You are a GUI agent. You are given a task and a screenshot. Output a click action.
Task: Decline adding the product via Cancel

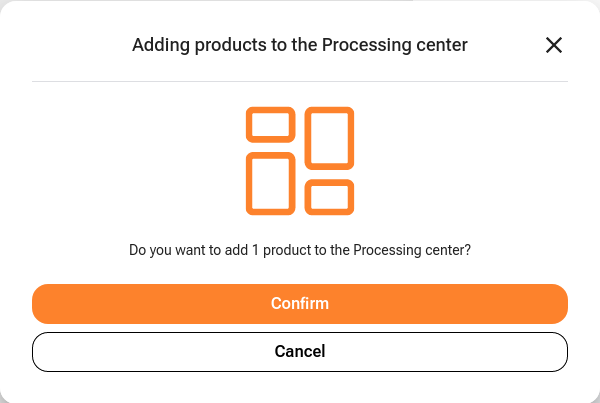tap(300, 352)
